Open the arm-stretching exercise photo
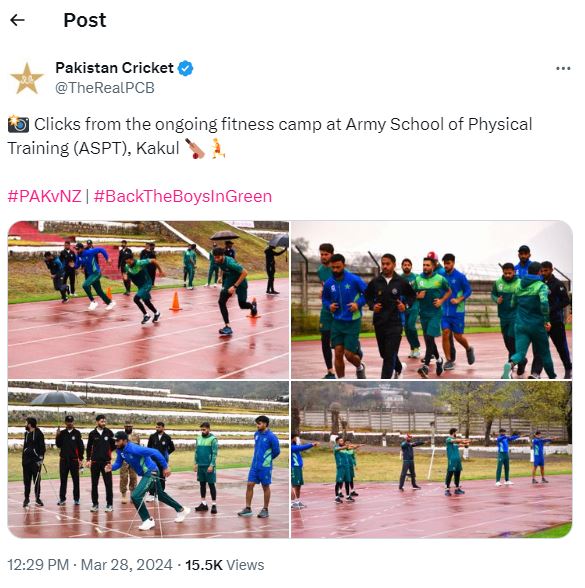This screenshot has width=585, height=588. (432, 460)
